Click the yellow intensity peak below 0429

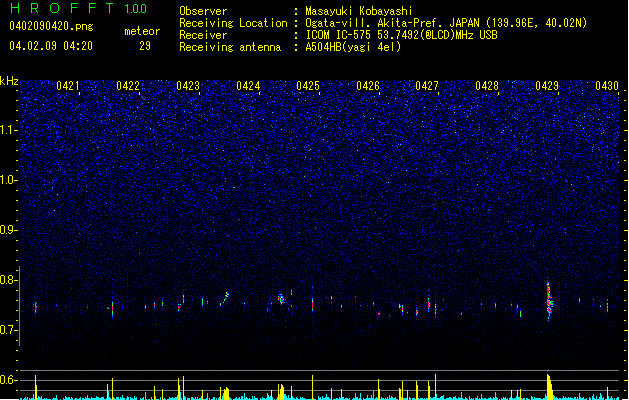tap(549, 387)
